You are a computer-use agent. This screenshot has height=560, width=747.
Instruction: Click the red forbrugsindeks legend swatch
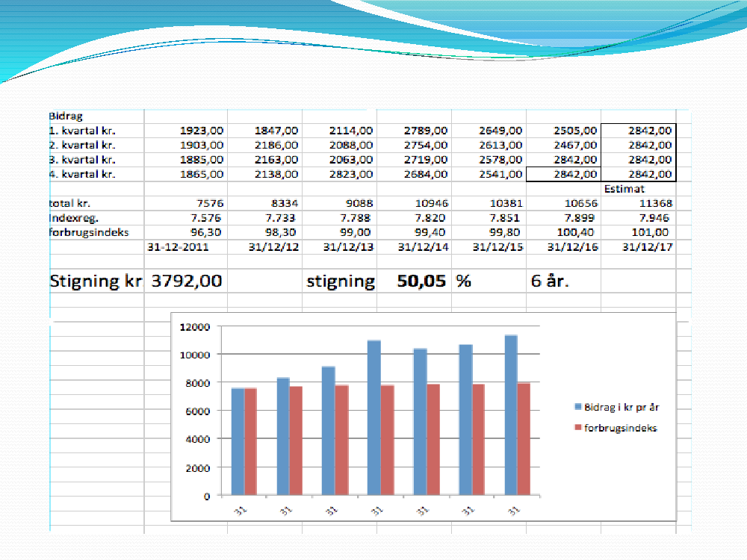point(578,429)
